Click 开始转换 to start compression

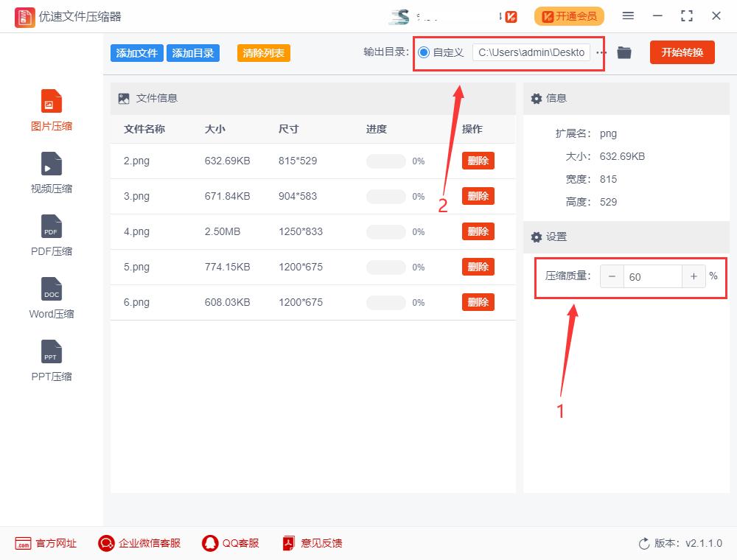pos(682,52)
